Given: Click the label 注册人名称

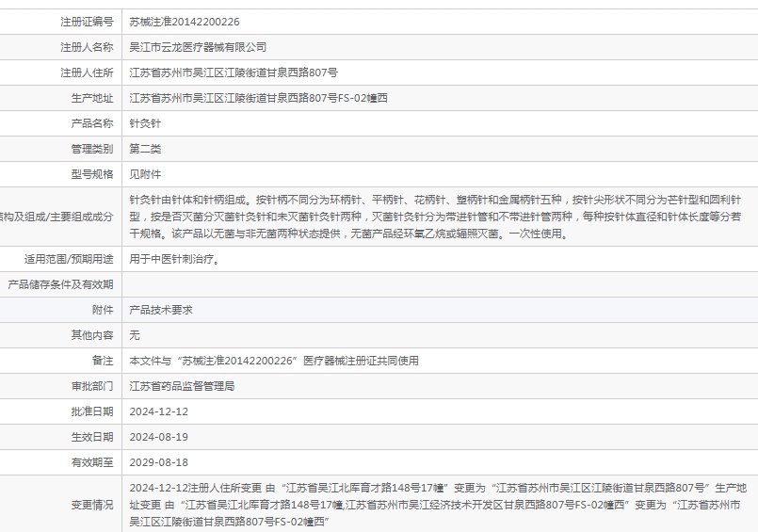Looking at the screenshot, I should 87,47.
